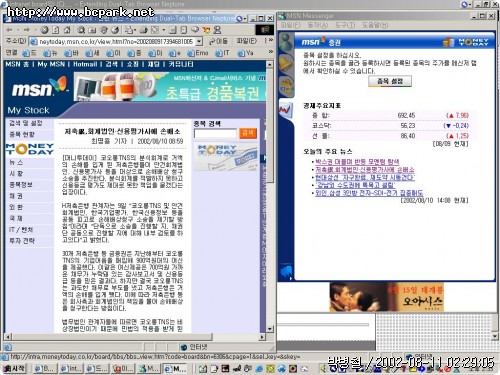The height and width of the screenshot is (375, 500).
Task: Select 시황 in the Money Today sidebar
Action: point(16,173)
